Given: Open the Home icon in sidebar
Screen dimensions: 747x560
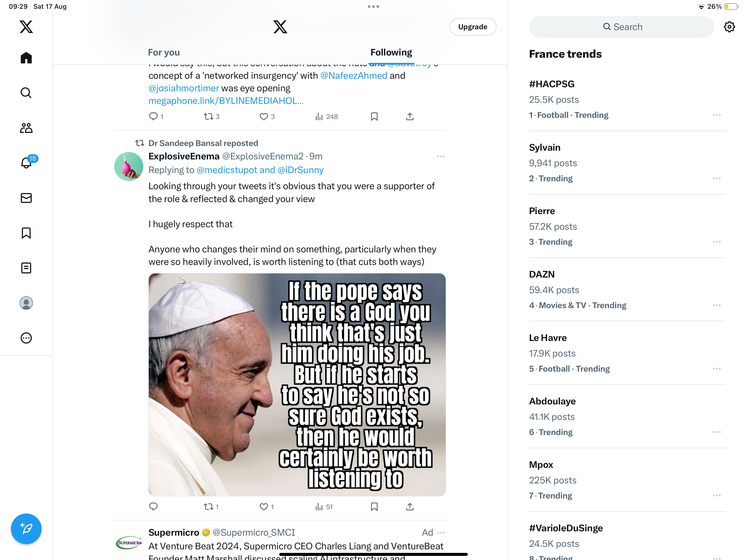Looking at the screenshot, I should point(26,58).
